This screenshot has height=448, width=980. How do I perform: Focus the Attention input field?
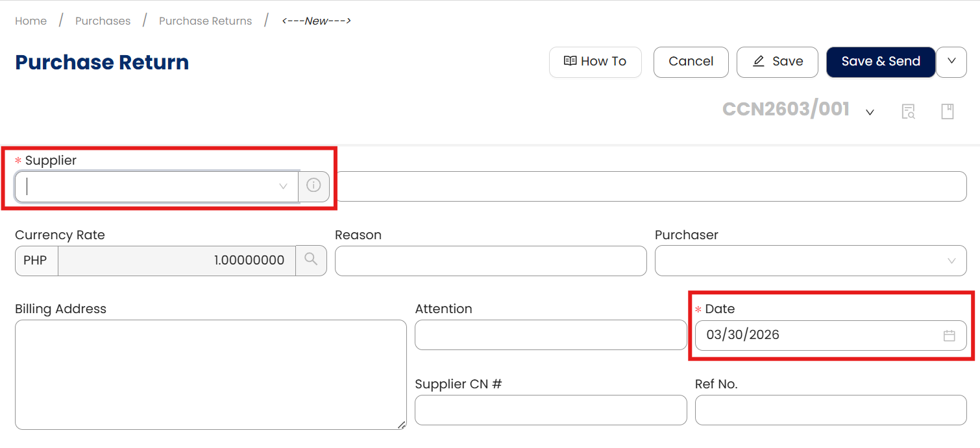[x=550, y=335]
